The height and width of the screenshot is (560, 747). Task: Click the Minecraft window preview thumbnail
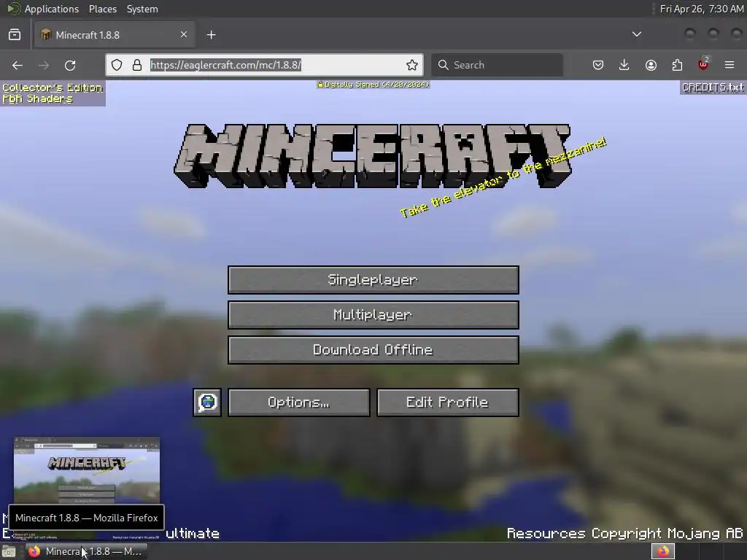click(x=87, y=470)
